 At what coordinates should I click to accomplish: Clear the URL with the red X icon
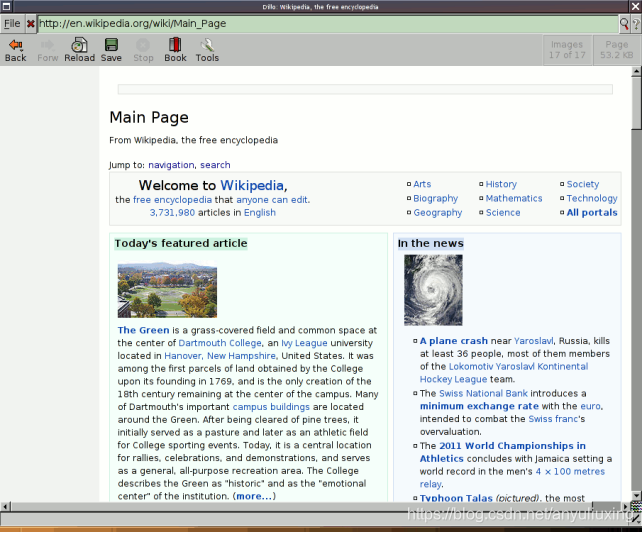pyautogui.click(x=31, y=24)
